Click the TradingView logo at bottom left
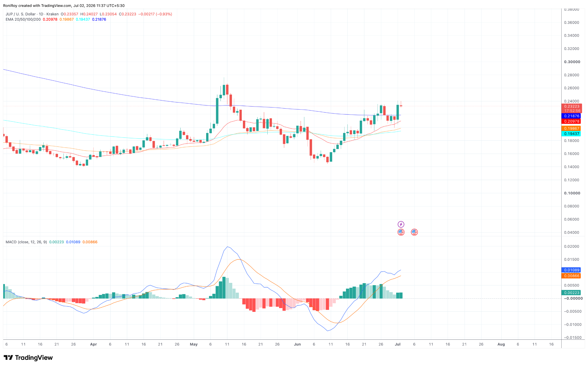 click(x=28, y=358)
